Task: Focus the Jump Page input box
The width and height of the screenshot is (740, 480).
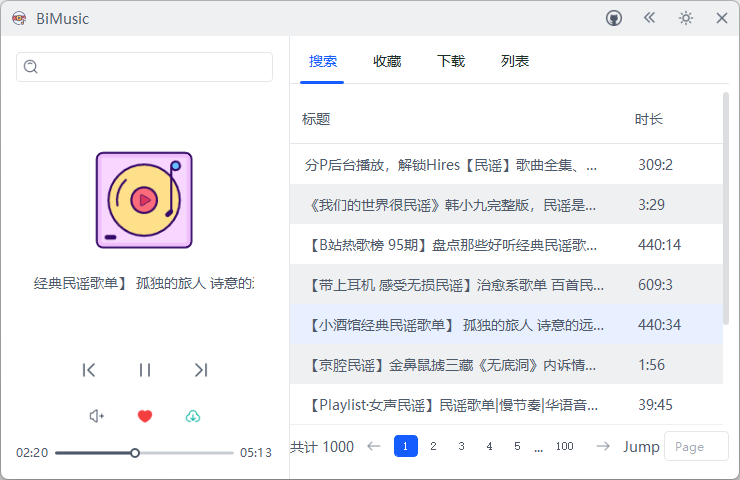Action: (x=696, y=446)
